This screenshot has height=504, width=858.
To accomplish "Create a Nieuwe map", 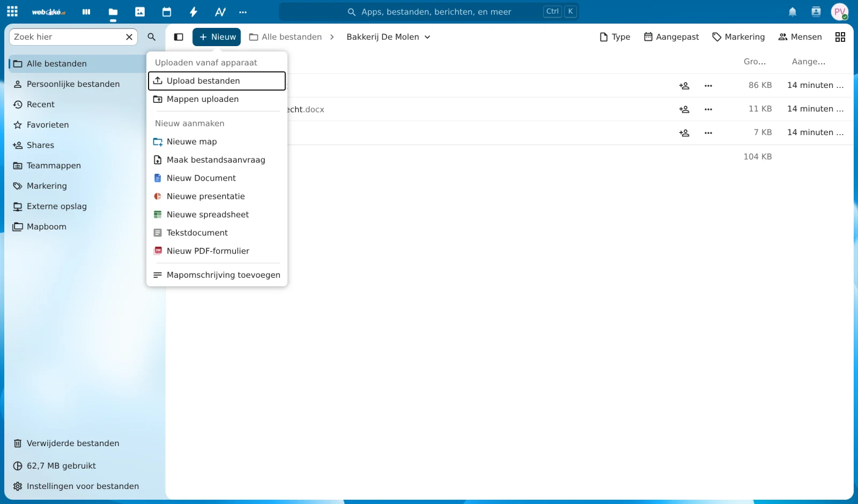I will click(217, 142).
